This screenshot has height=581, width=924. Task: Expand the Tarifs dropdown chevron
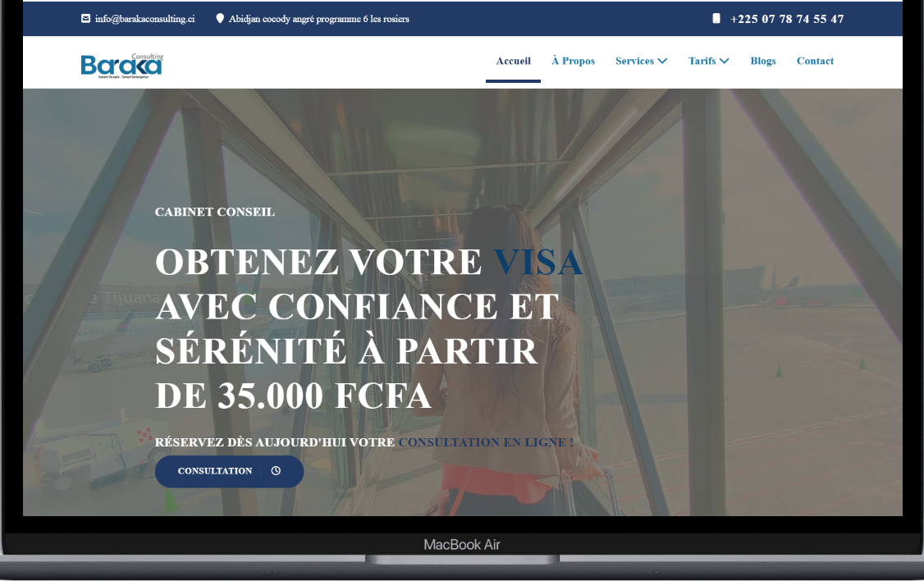[x=725, y=61]
